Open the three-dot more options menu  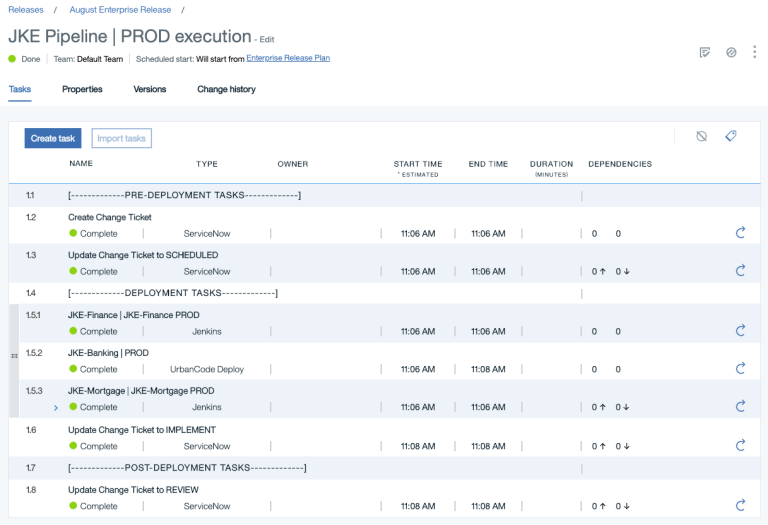click(x=754, y=52)
